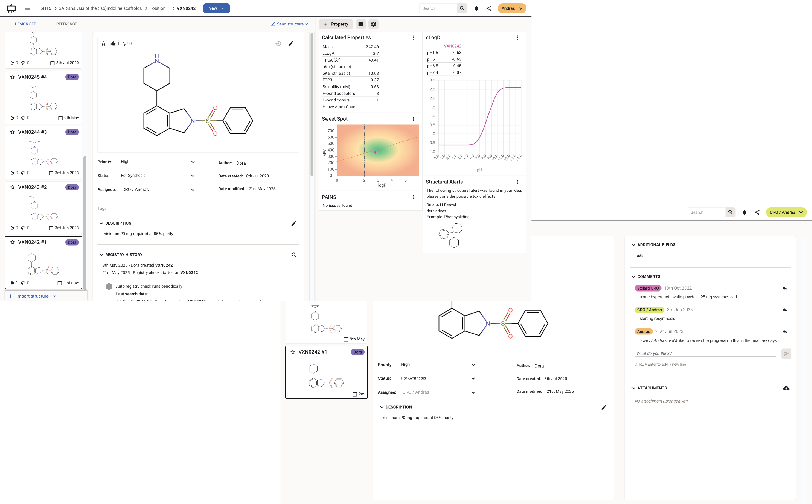
Task: Open property panel settings gear
Action: pos(373,24)
